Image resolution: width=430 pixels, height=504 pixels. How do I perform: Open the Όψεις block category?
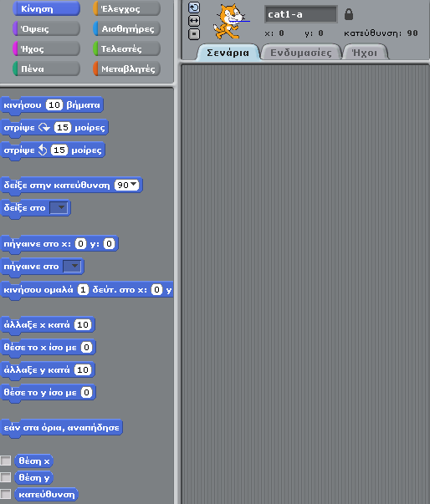click(46, 28)
